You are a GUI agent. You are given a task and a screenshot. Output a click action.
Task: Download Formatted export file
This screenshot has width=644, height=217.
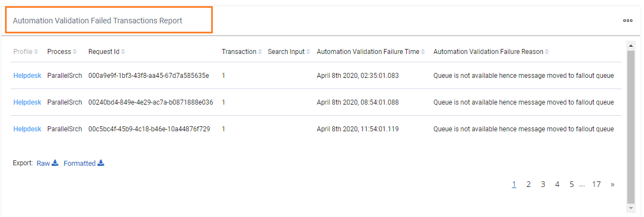pos(84,163)
